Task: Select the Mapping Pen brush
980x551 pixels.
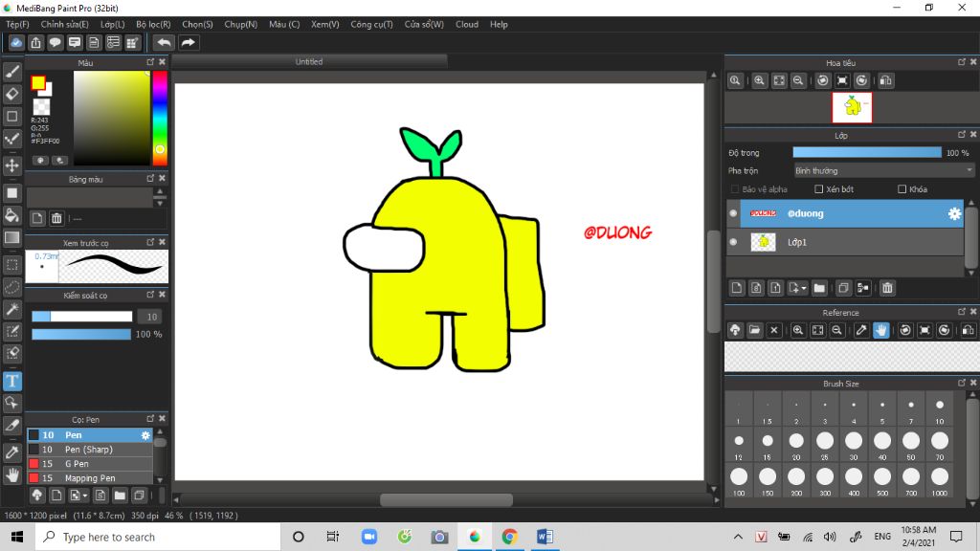Action: pyautogui.click(x=89, y=478)
